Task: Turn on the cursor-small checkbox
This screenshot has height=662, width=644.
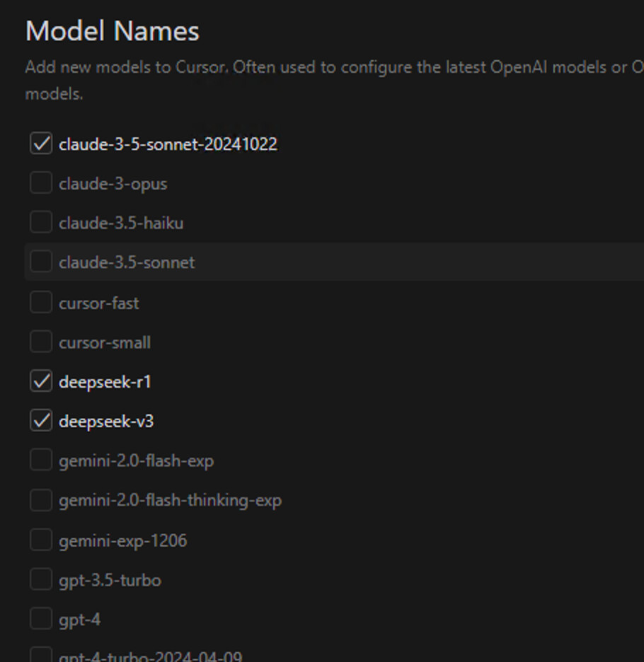Action: (x=41, y=342)
